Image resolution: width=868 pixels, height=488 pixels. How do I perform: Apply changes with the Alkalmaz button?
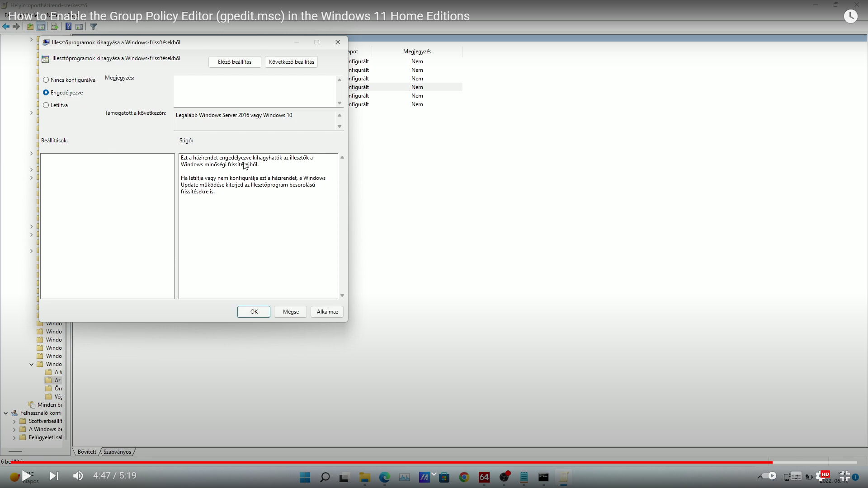pos(327,312)
